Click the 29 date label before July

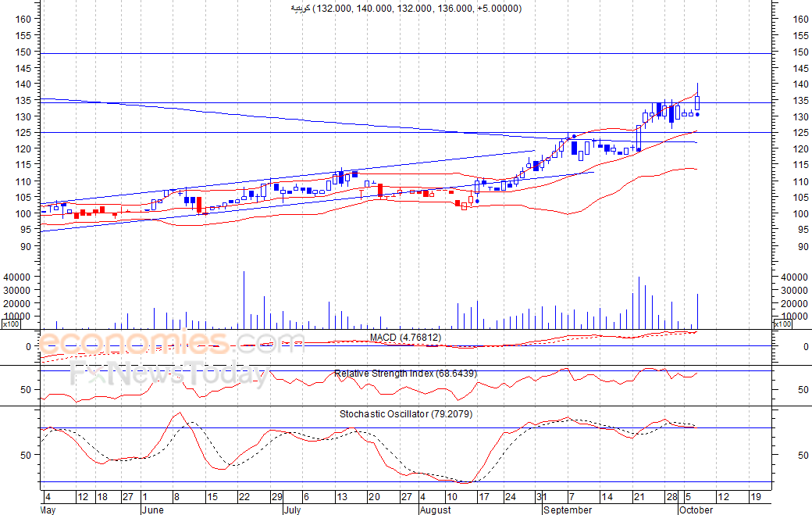tap(277, 497)
